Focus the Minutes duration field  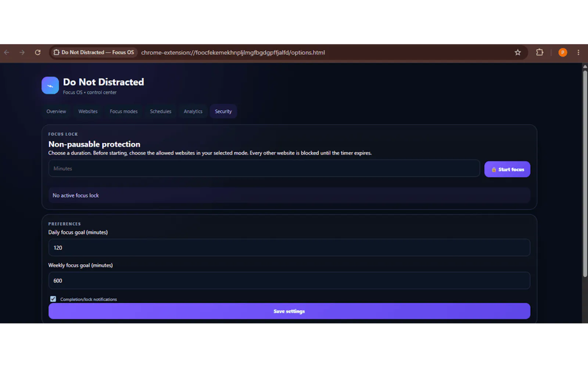[x=264, y=169]
